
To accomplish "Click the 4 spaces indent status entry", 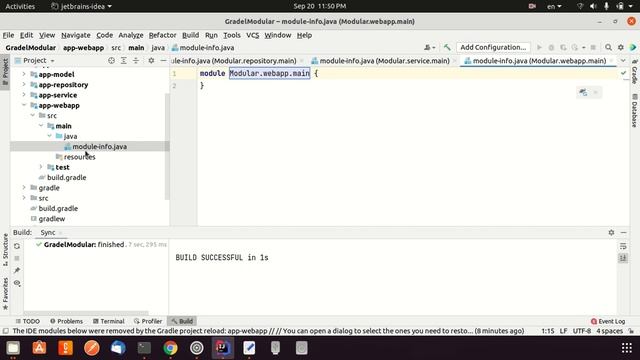I will [609, 331].
